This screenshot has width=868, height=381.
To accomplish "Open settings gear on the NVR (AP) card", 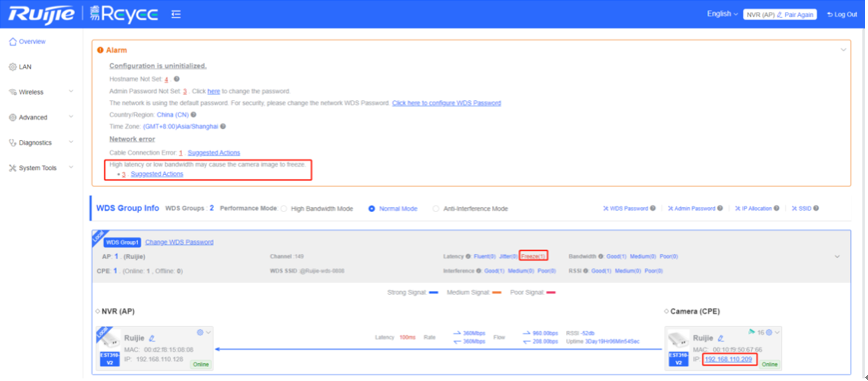I will coord(201,332).
